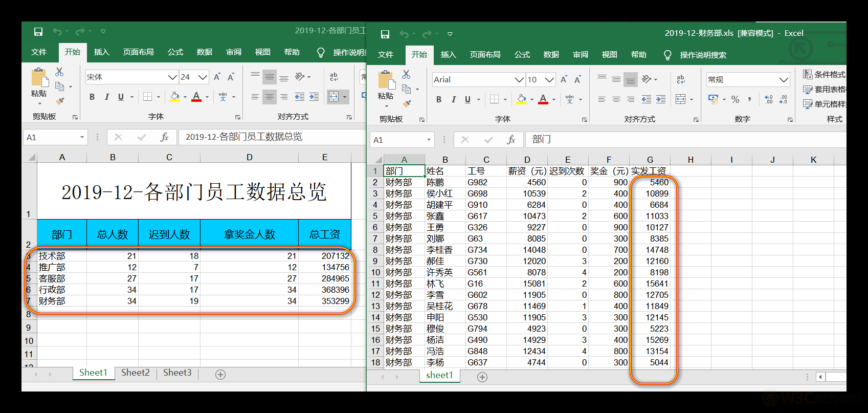Click the Cut scissors in the left window
The width and height of the screenshot is (868, 413).
(x=59, y=72)
